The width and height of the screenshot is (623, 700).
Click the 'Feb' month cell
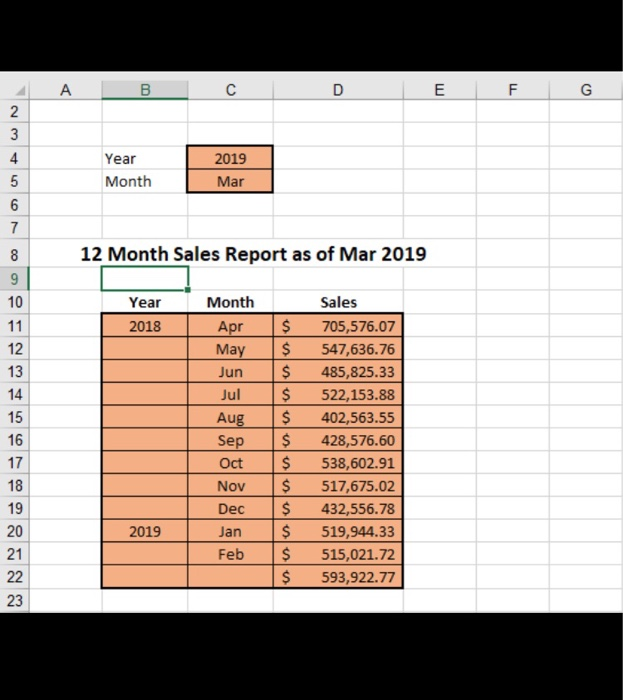pyautogui.click(x=230, y=554)
